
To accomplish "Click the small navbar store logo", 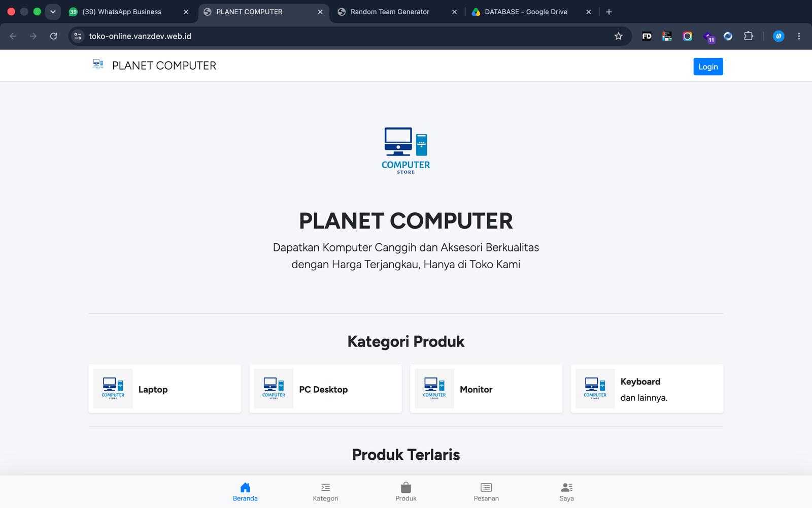I will point(98,64).
